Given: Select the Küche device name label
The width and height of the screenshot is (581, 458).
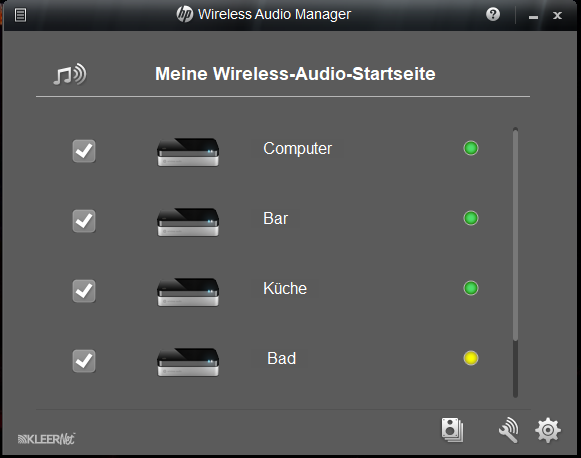Looking at the screenshot, I should (285, 288).
